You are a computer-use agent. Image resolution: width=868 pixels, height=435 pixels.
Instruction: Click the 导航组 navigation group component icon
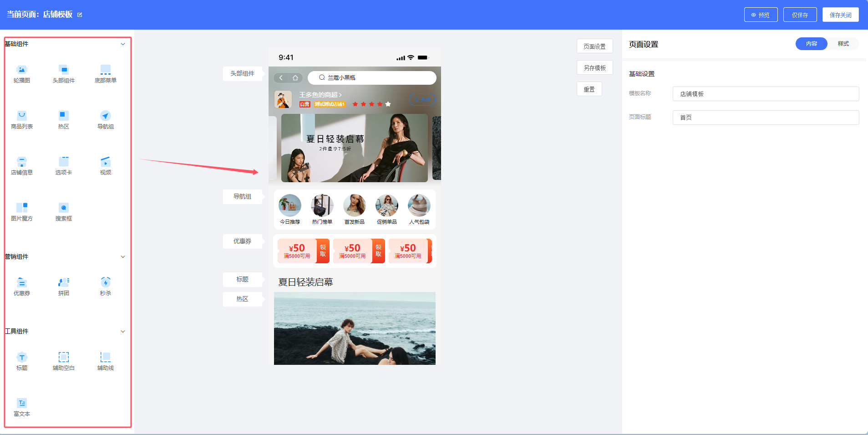[x=106, y=116]
